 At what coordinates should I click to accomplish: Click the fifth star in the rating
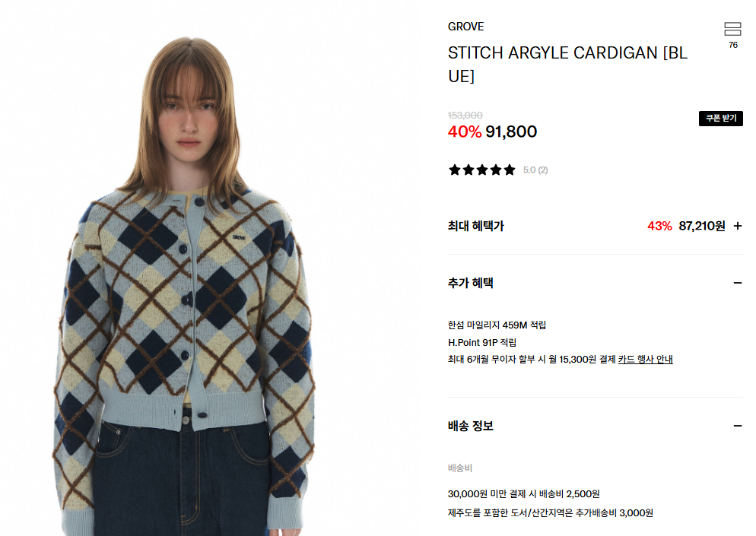click(510, 170)
